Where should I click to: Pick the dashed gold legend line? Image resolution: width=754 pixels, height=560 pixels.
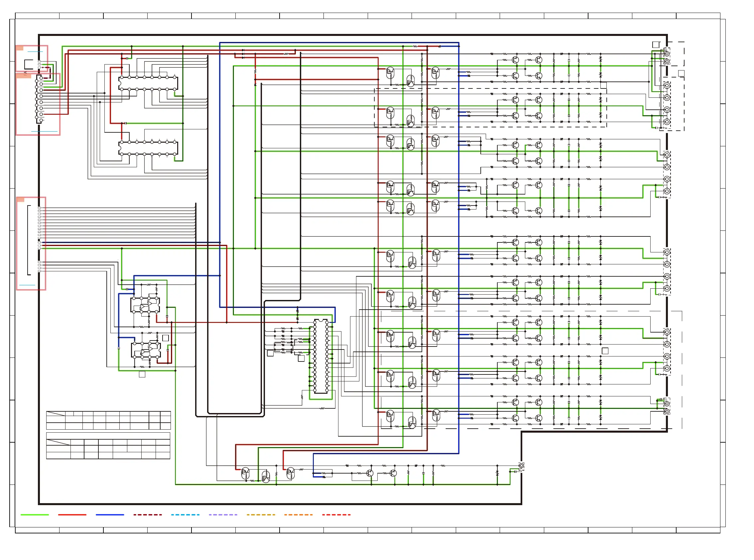point(261,514)
